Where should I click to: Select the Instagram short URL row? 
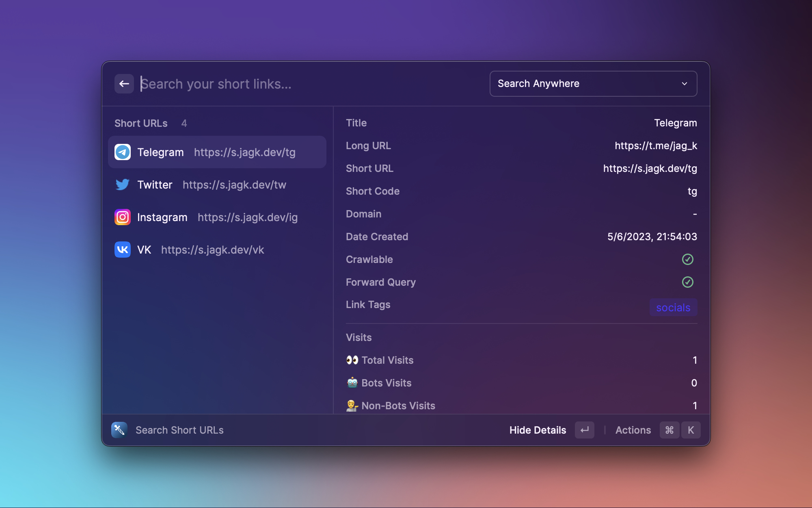pyautogui.click(x=217, y=217)
